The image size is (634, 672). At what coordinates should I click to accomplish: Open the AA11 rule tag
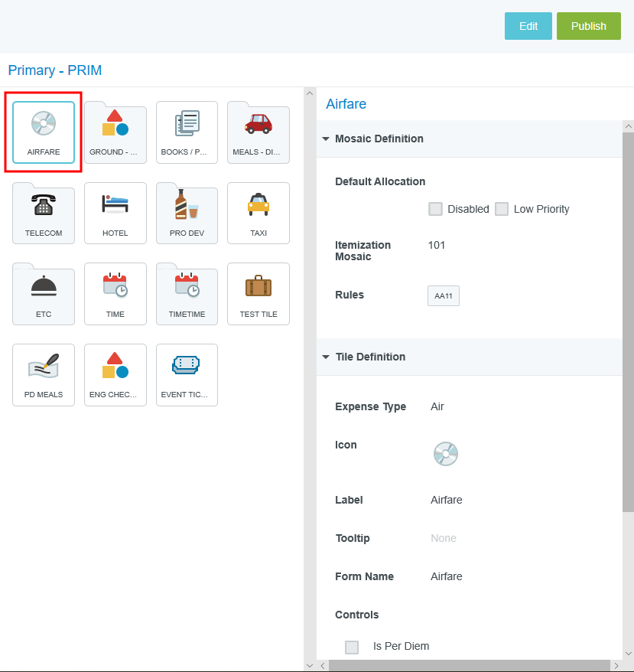tap(444, 295)
